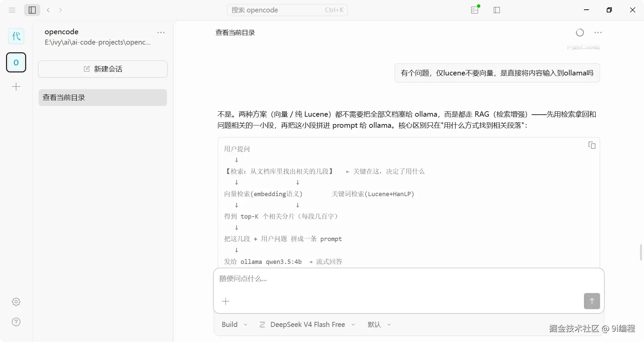644x342 pixels.
Task: Open the 查看当前目录 session in sidebar
Action: pos(103,98)
